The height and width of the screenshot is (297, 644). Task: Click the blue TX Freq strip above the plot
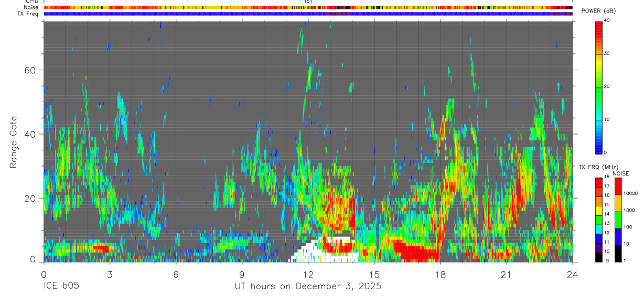(x=308, y=14)
